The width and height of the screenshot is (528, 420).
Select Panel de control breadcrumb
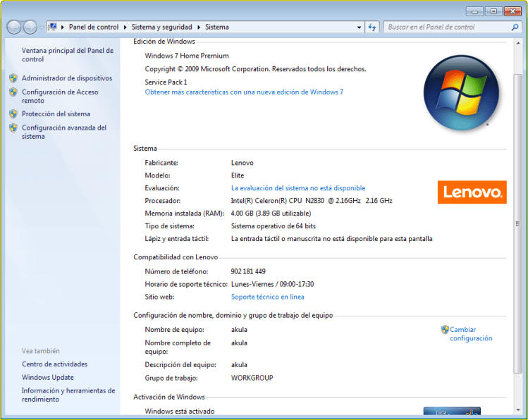pyautogui.click(x=94, y=27)
